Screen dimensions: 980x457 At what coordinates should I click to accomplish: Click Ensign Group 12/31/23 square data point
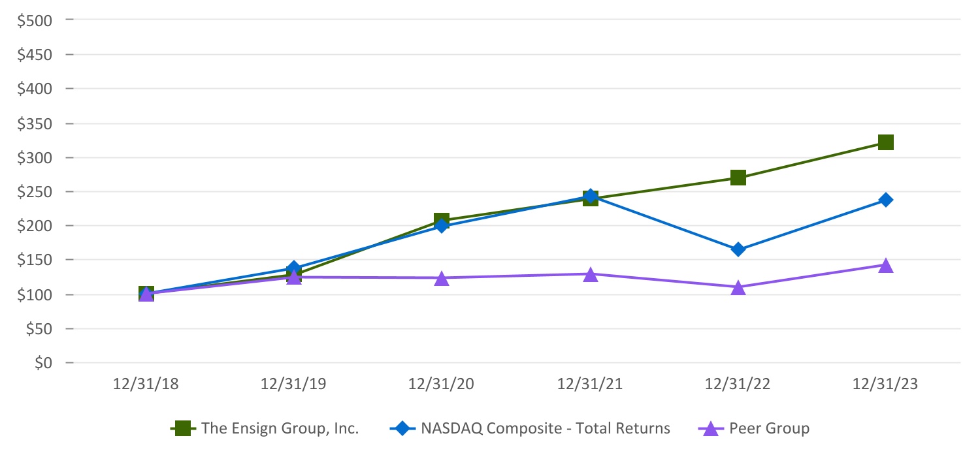pos(886,142)
